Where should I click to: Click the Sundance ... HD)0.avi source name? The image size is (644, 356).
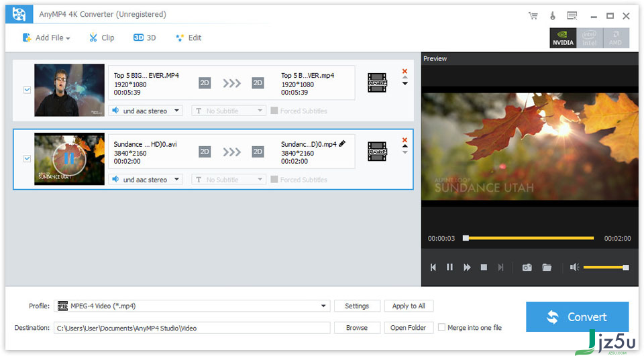click(x=145, y=144)
